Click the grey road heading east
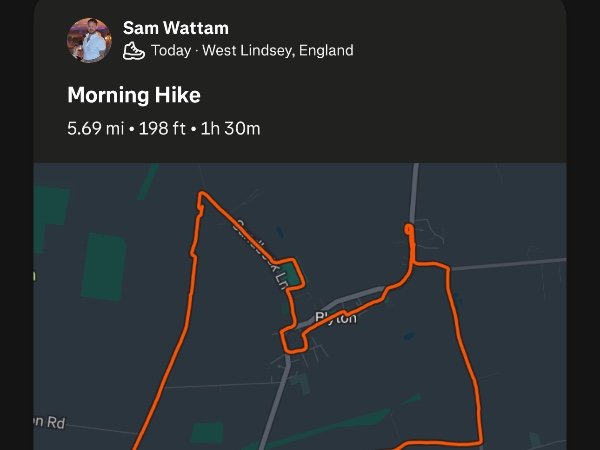The height and width of the screenshot is (450, 600). tap(510, 264)
